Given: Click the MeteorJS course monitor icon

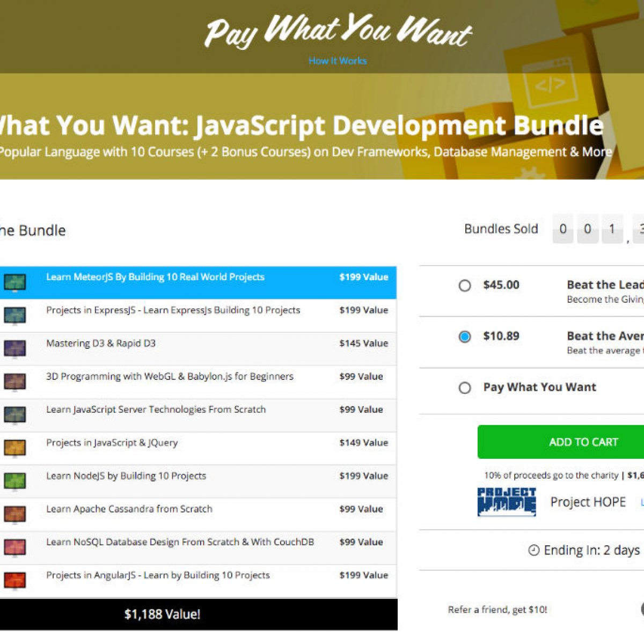Looking at the screenshot, I should tap(14, 282).
